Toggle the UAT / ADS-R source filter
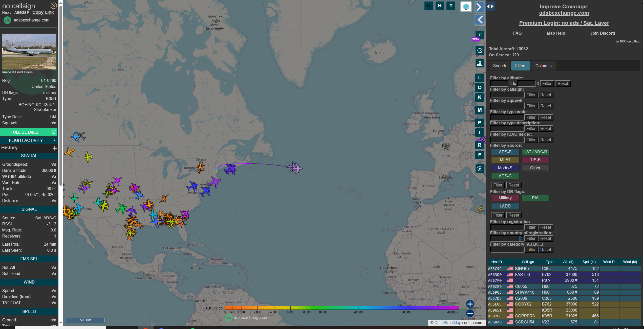The image size is (644, 329). point(535,152)
